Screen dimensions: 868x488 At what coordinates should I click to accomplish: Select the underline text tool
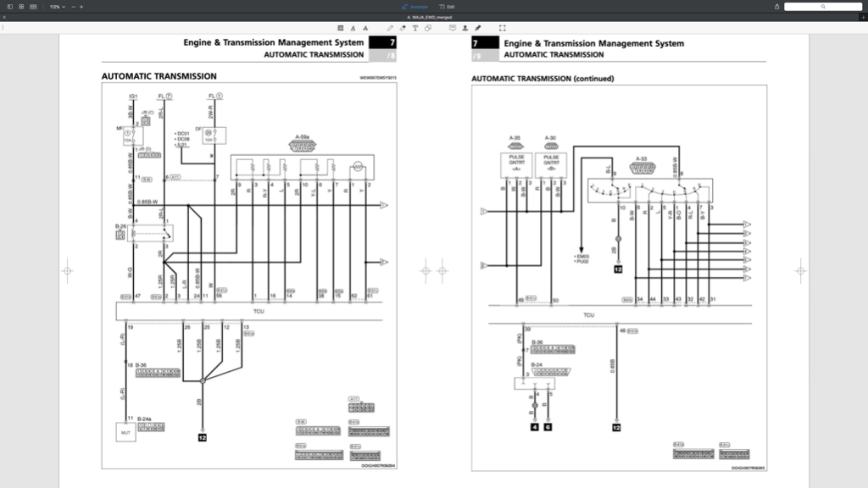tap(353, 28)
